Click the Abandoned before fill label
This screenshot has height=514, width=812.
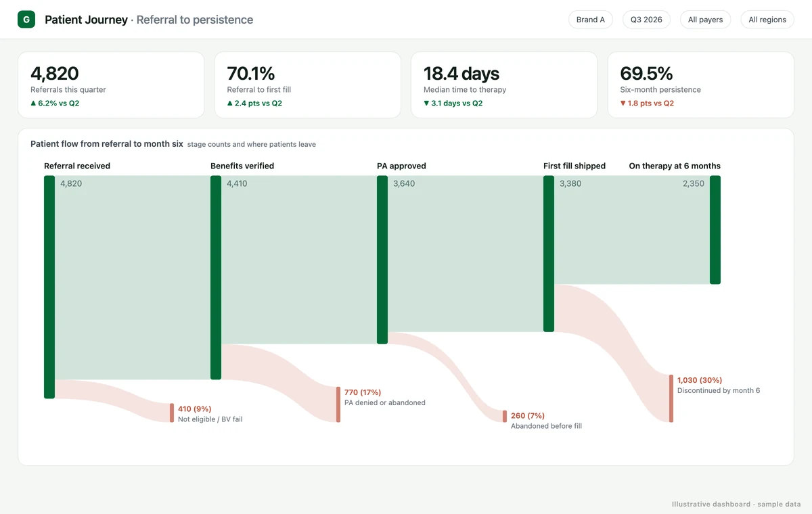[546, 426]
